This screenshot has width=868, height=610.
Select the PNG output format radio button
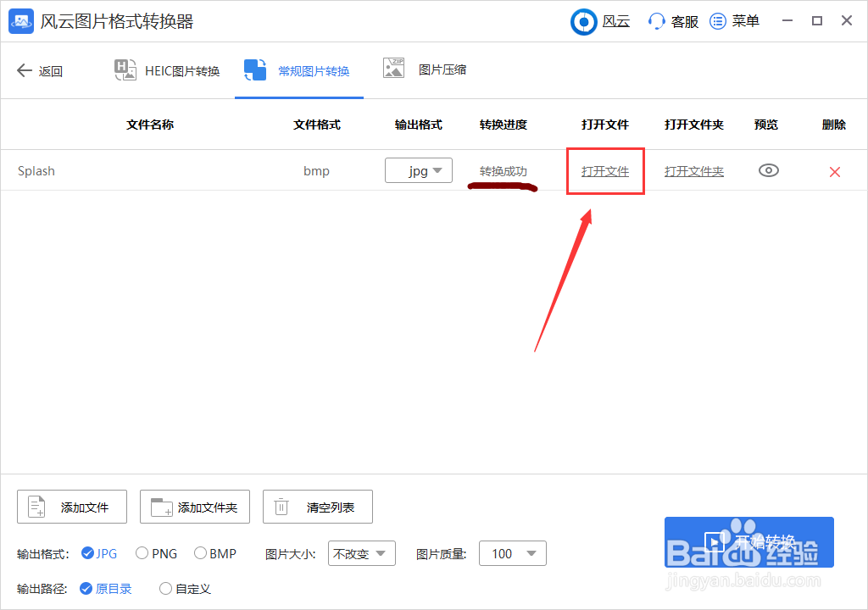141,553
